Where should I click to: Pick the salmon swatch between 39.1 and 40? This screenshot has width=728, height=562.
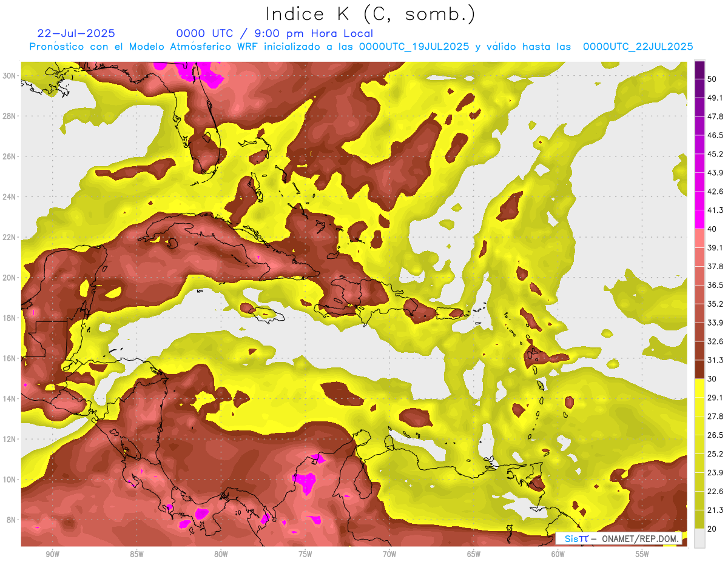point(699,238)
